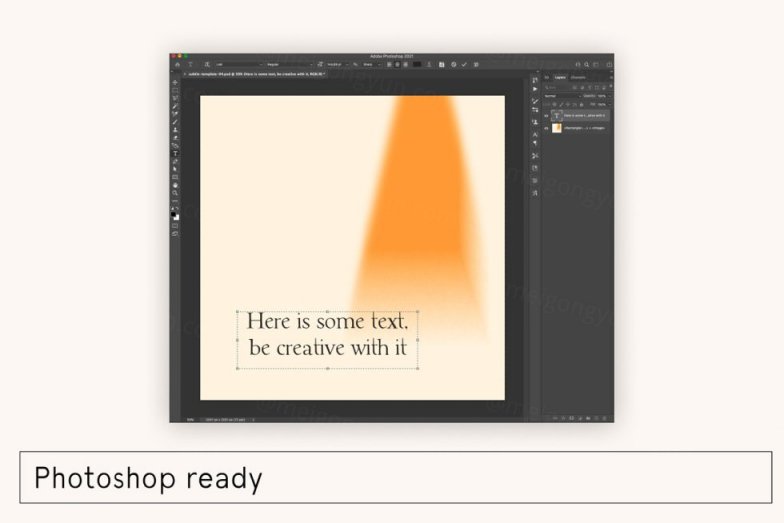Select the Hand tool

pyautogui.click(x=175, y=185)
